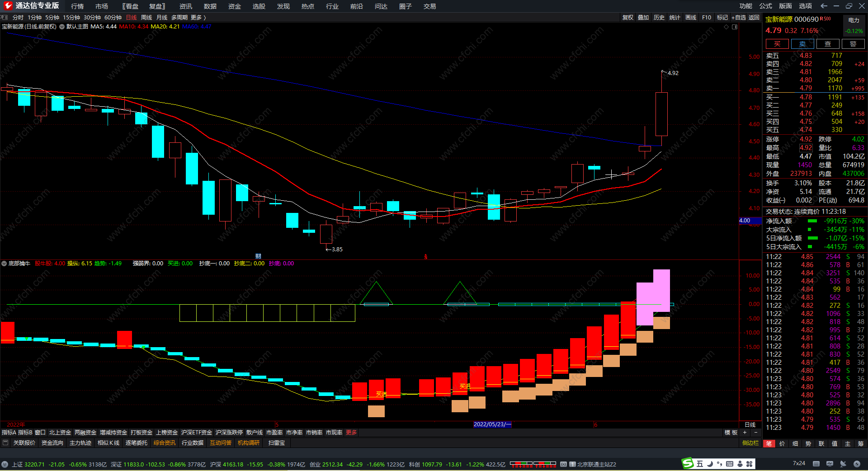Click the punctuation icon in the IME bar
The width and height of the screenshot is (868, 471).
[719, 464]
